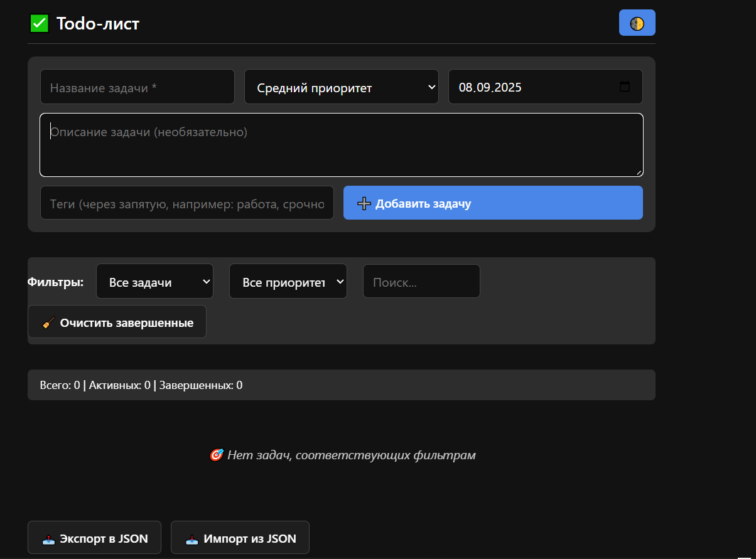The width and height of the screenshot is (756, 559).
Task: Click Очистить завершенные broom button
Action: pos(117,322)
